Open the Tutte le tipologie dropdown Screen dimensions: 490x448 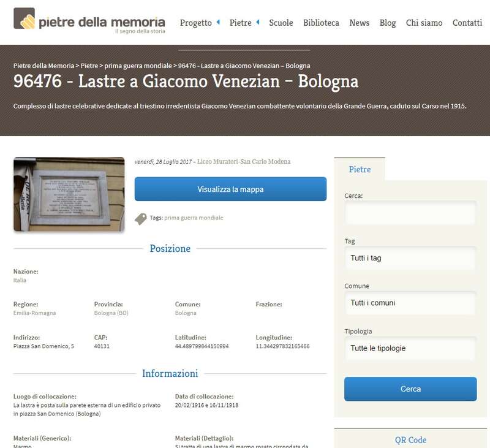point(410,348)
